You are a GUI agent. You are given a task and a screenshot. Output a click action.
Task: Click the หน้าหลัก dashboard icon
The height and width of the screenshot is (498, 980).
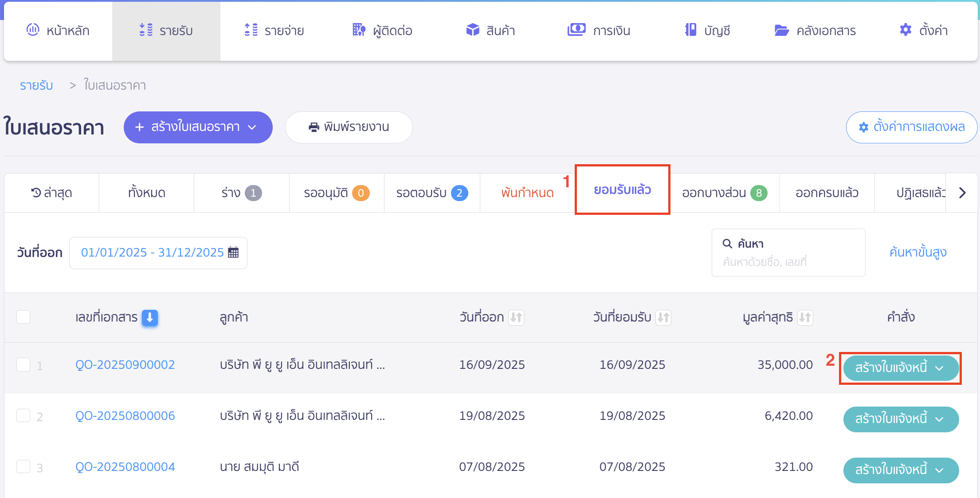33,30
